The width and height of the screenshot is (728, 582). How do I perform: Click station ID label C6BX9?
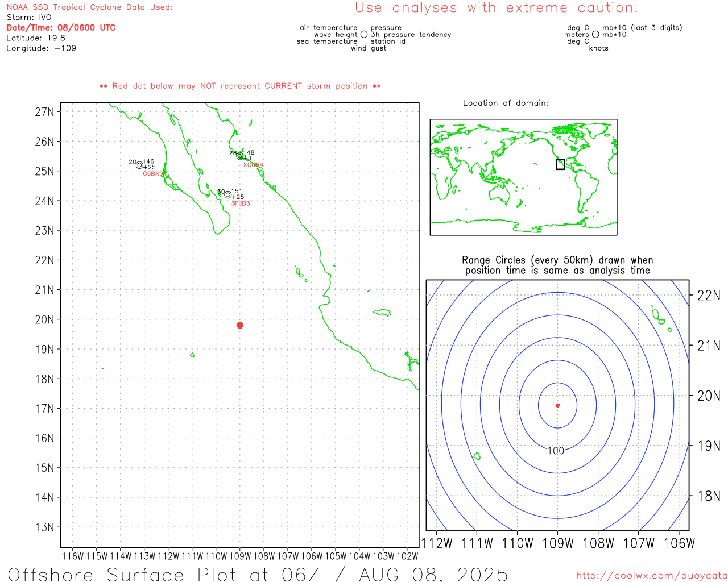pos(154,174)
